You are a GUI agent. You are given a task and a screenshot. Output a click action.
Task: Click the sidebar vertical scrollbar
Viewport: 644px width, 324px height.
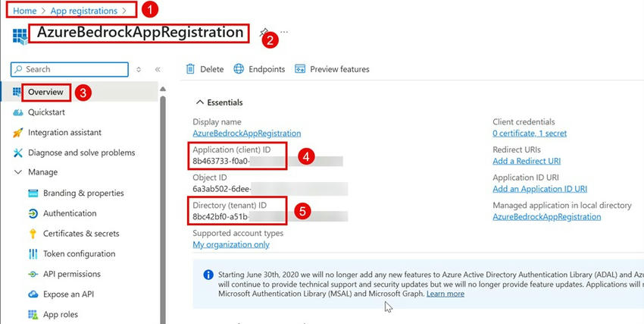click(163, 209)
